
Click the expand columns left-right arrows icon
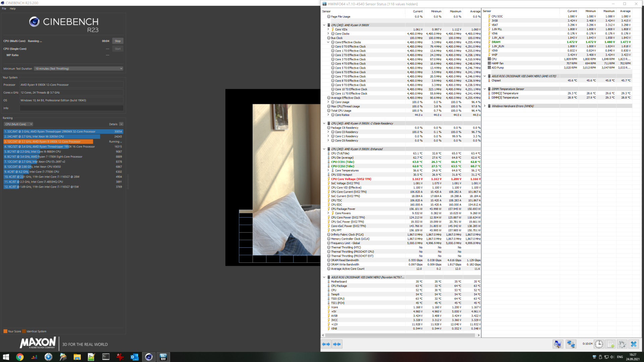tap(326, 344)
